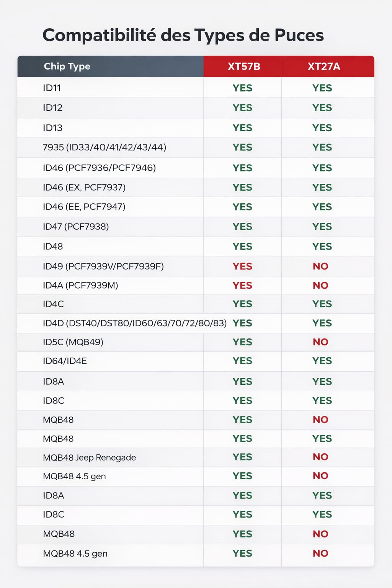The height and width of the screenshot is (588, 392).
Task: Click ID46 (PCF7936/PCF7946) row label
Action: [100, 168]
